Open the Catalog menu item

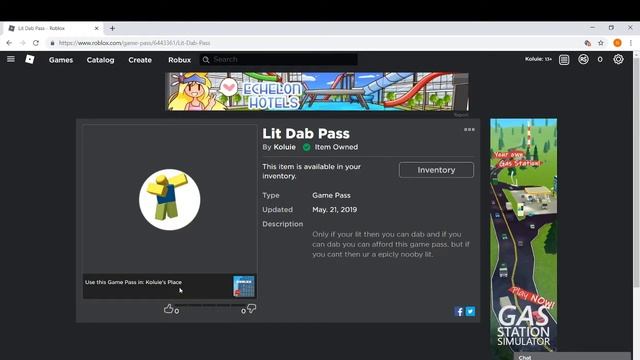[100, 60]
